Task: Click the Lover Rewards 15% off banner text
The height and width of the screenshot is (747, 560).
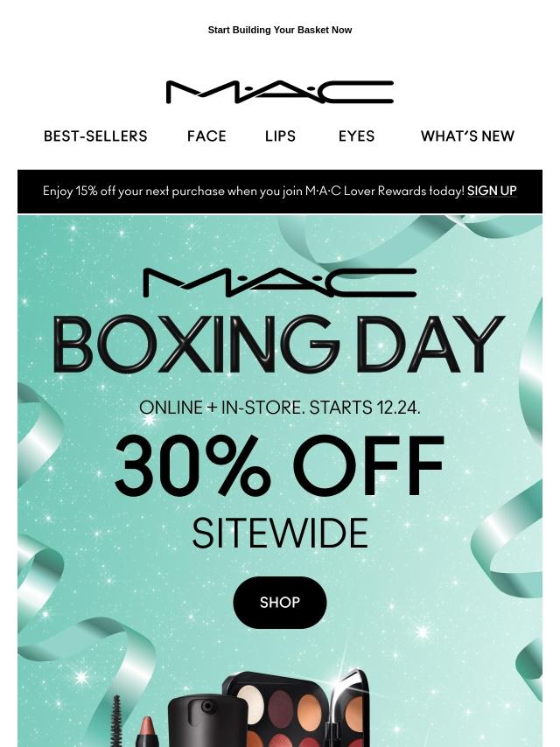Action: [253, 191]
